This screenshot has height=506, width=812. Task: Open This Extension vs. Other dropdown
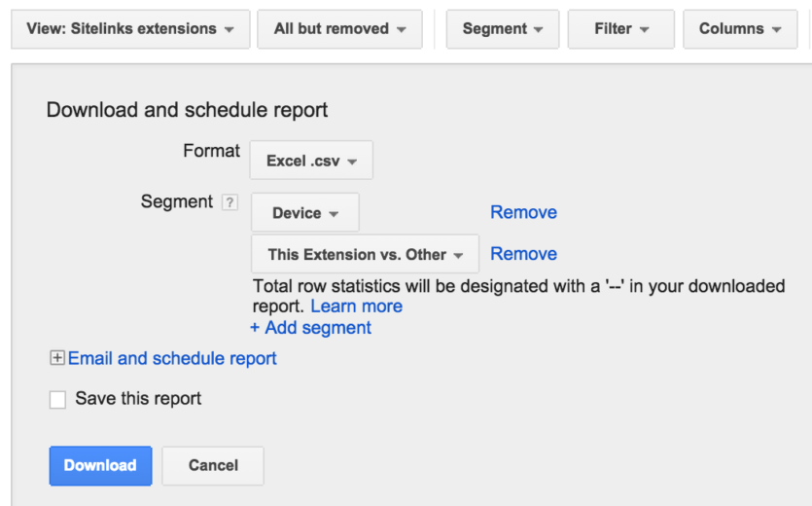coord(365,254)
